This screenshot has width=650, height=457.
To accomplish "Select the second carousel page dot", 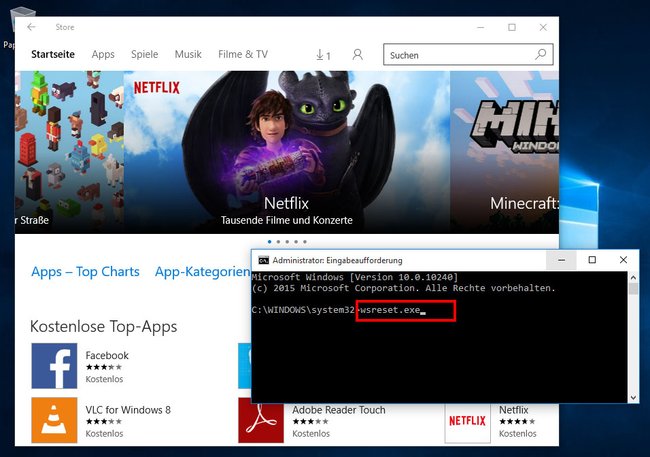I will click(x=278, y=241).
